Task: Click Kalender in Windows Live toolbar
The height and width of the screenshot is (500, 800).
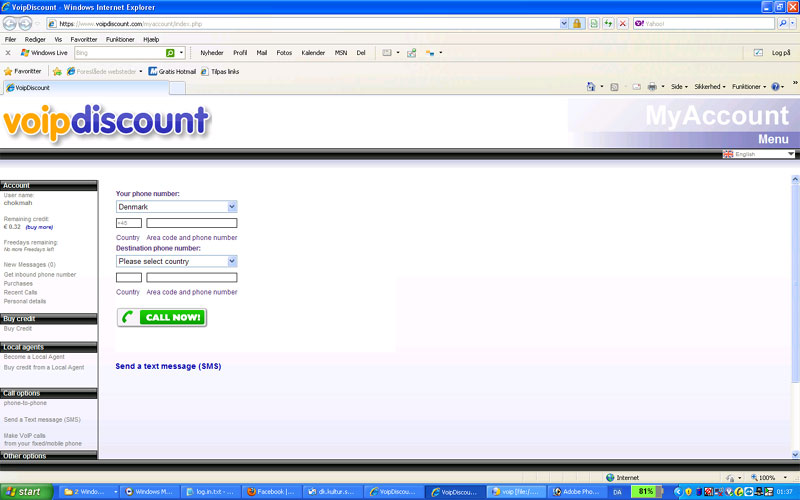Action: coord(313,53)
